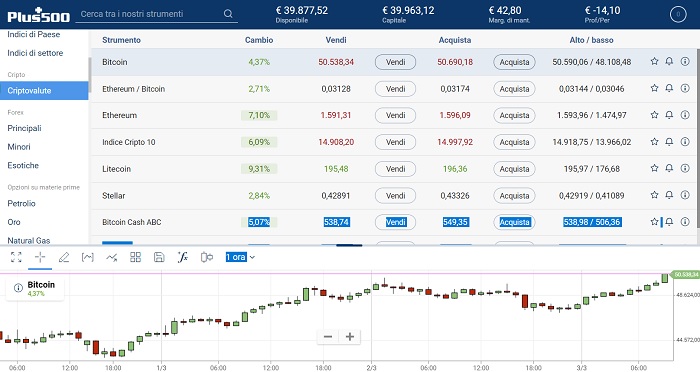Image resolution: width=700 pixels, height=372 pixels.
Task: Select Criptovalute category in sidebar
Action: click(x=44, y=90)
